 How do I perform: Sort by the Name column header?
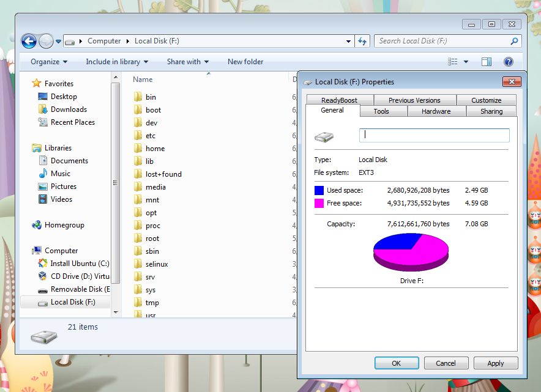click(x=143, y=80)
